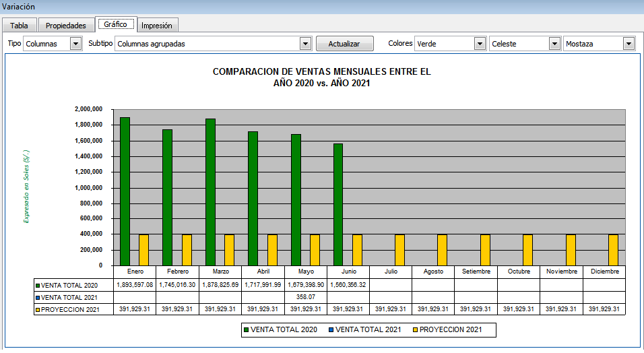This screenshot has height=353, width=644.
Task: Open the Subtipo Columnas agrupadas dropdown
Action: point(304,44)
